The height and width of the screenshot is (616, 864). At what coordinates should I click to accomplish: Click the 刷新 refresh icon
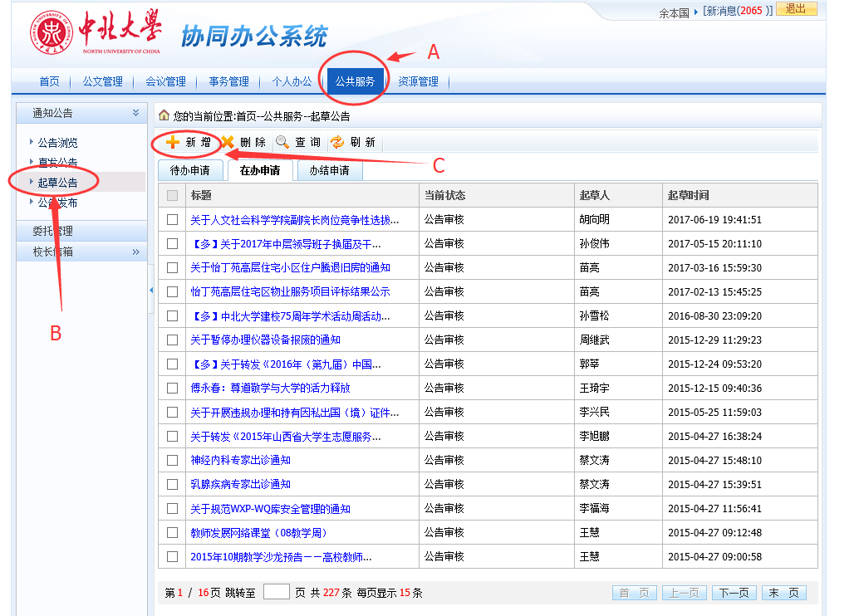coord(337,142)
